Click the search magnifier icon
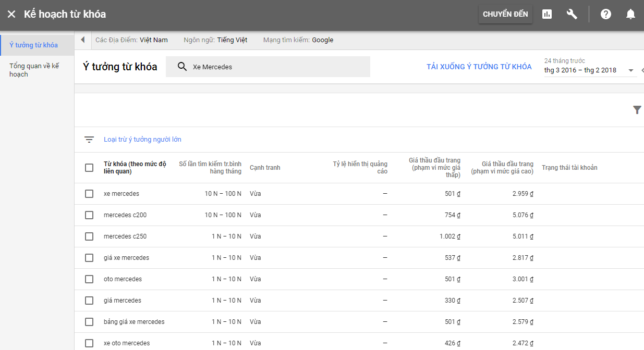This screenshot has width=644, height=350. coord(182,67)
